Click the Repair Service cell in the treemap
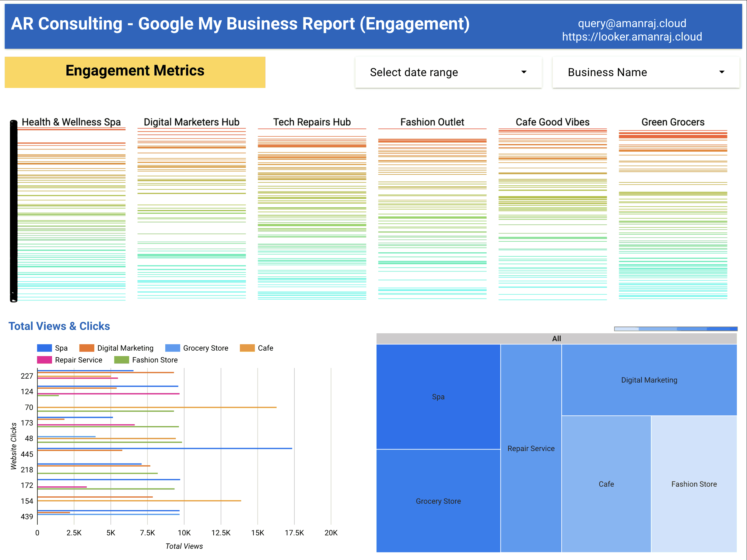The width and height of the screenshot is (747, 560). pyautogui.click(x=531, y=448)
